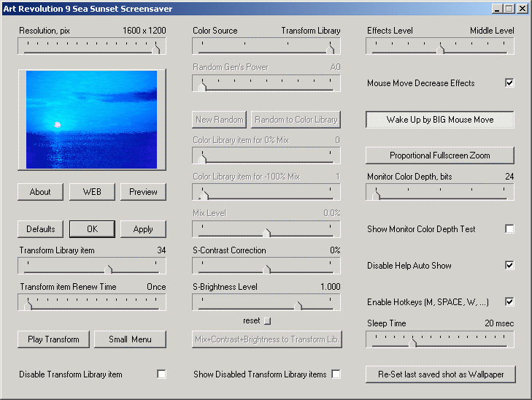
Task: Click the Random Gen's Power slider thumb
Action: tap(202, 85)
